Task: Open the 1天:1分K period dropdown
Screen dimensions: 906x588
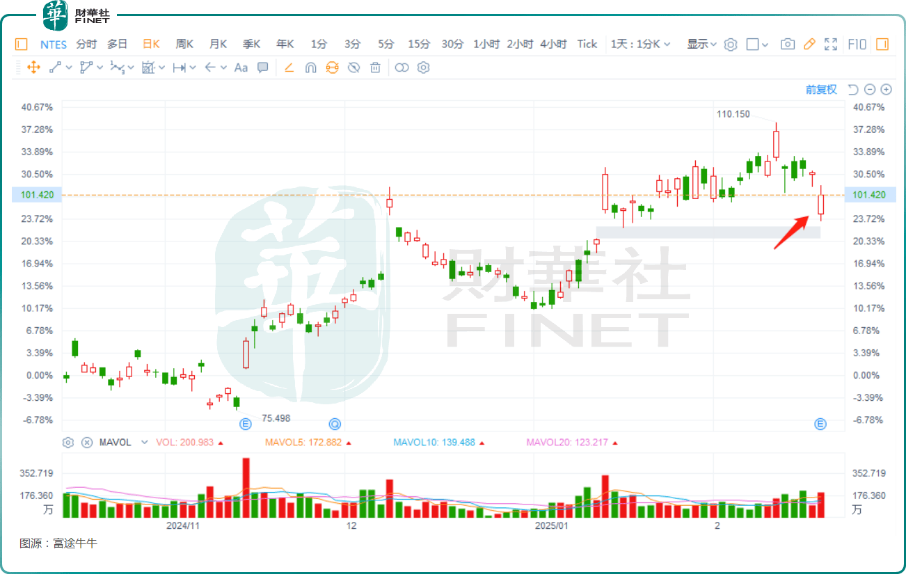Action: pyautogui.click(x=641, y=44)
